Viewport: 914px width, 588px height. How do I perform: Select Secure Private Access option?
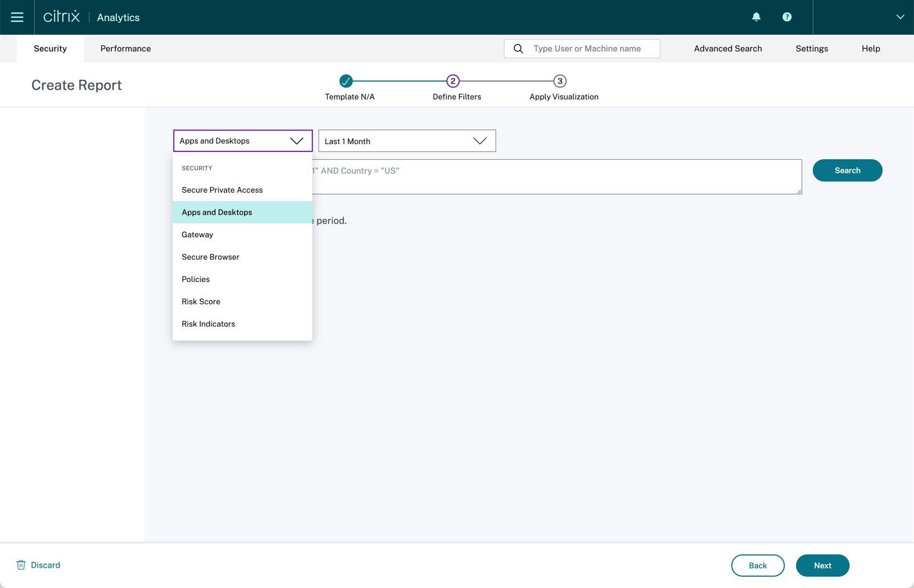tap(222, 190)
